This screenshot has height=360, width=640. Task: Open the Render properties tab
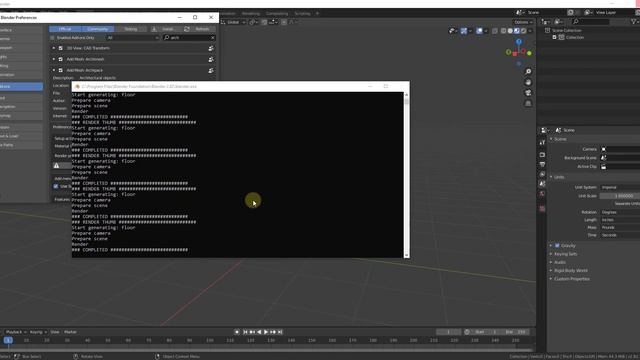point(542,155)
